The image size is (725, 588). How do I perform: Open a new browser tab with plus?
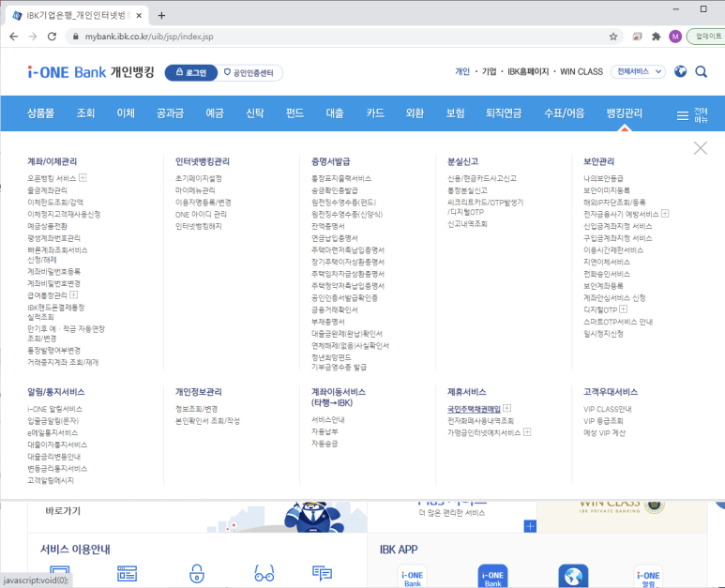tap(161, 16)
